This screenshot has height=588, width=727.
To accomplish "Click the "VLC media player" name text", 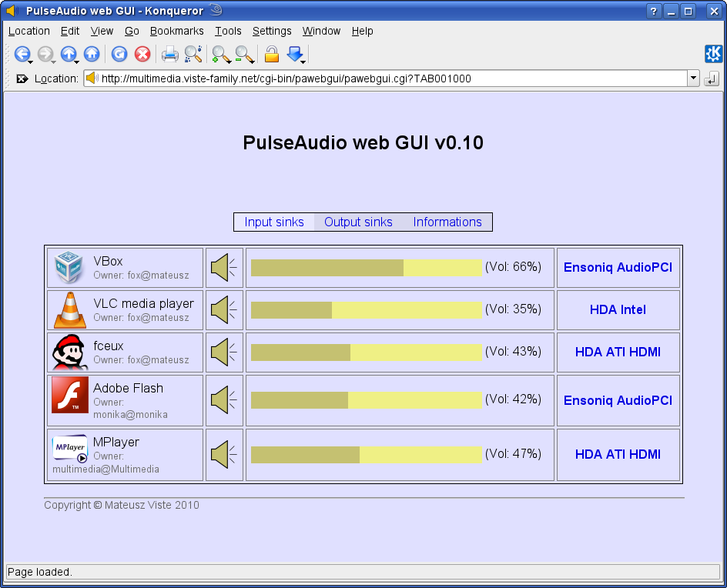I will click(x=144, y=303).
